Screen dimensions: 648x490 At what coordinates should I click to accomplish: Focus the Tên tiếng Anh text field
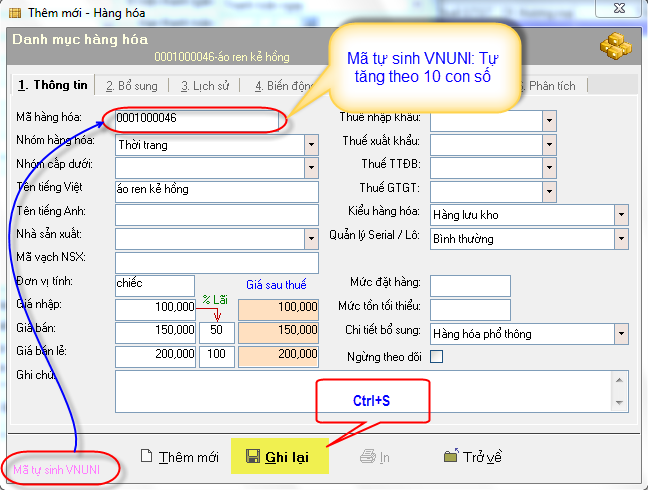(x=216, y=215)
